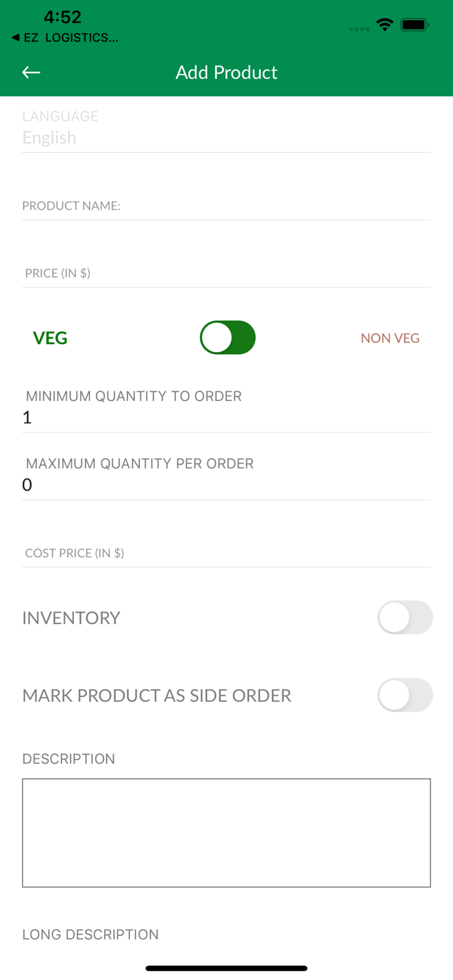
Task: Edit MINIMUM QUANTITY TO ORDER value
Action: point(227,417)
